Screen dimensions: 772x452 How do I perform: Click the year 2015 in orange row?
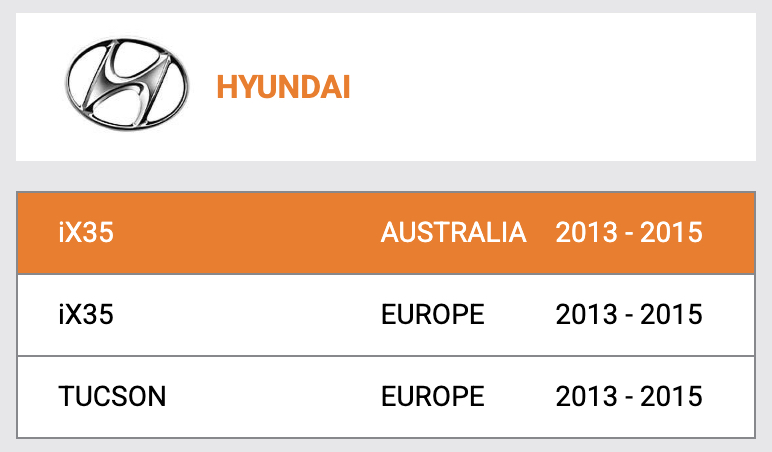click(671, 232)
